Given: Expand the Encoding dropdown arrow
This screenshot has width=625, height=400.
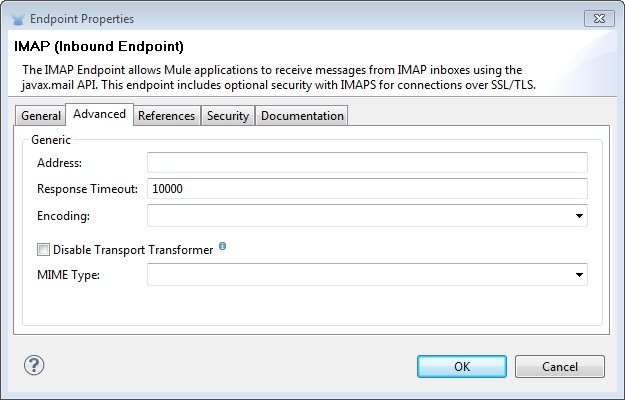Looking at the screenshot, I should click(x=579, y=215).
